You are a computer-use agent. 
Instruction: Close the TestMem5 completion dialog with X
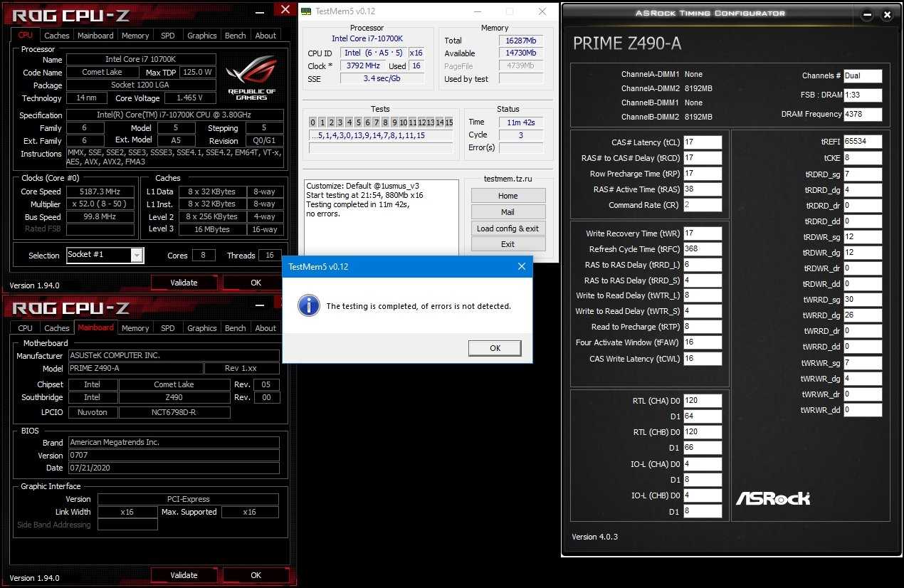click(x=521, y=266)
